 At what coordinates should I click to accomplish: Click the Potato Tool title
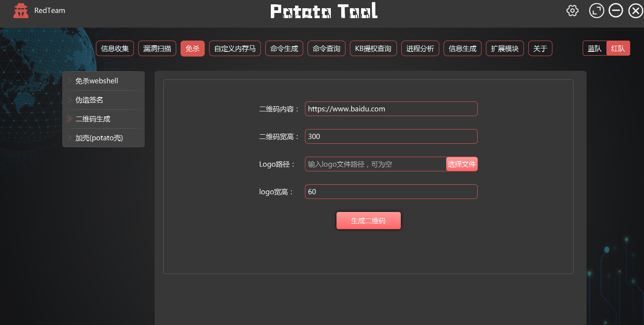[x=324, y=11]
